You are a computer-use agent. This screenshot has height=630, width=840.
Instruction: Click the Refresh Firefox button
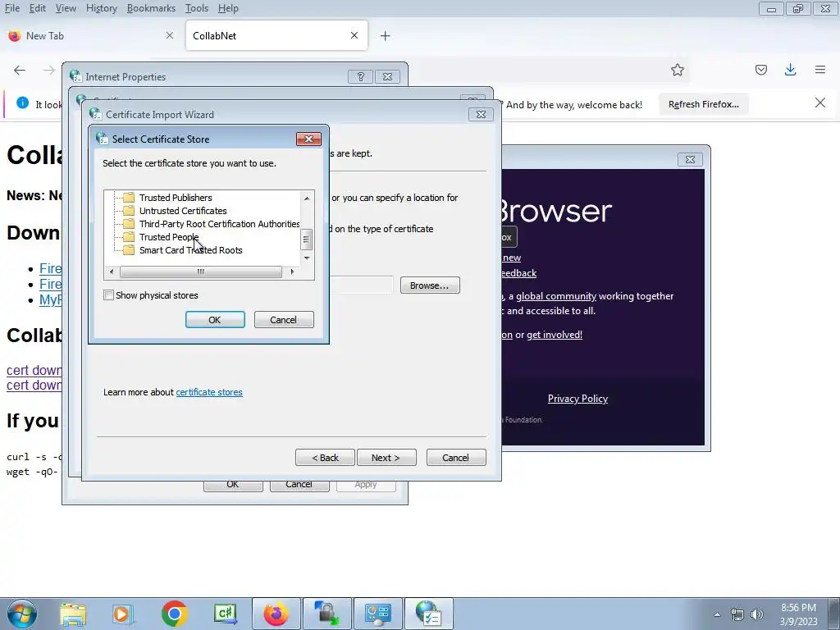point(703,104)
